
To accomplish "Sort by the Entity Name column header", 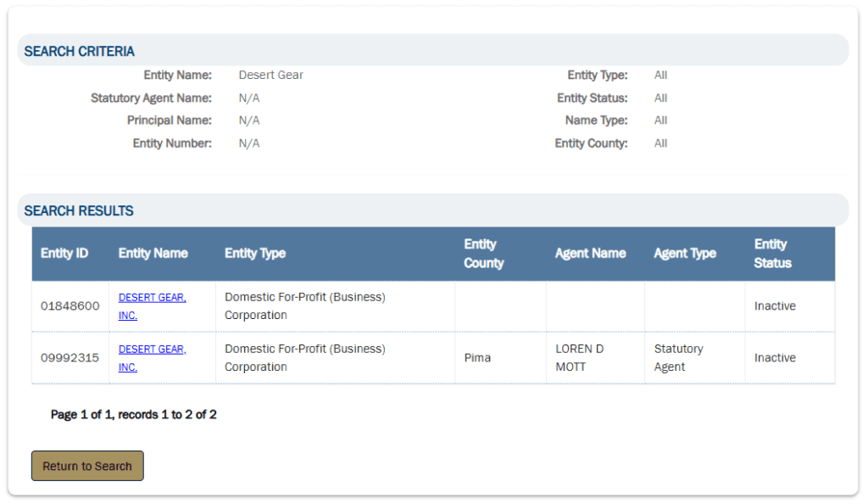I will pos(153,253).
